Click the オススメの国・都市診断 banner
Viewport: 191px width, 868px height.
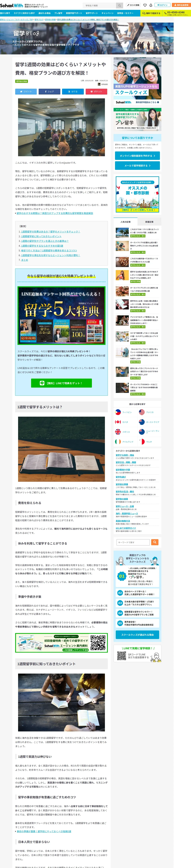[x=137, y=194]
